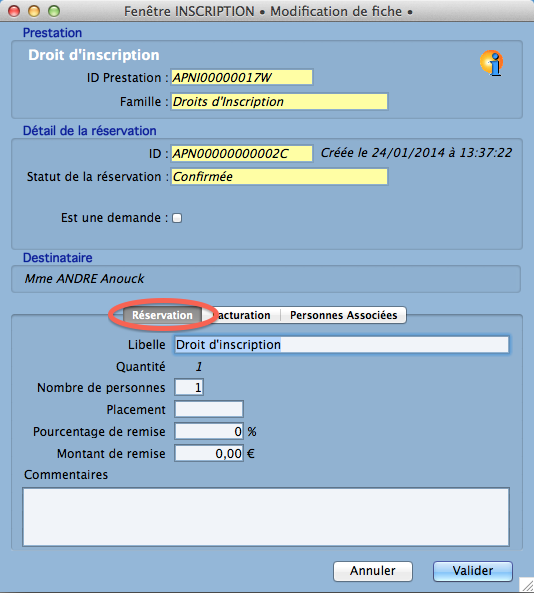
Task: Click the Nombre de personnes field
Action: coord(189,387)
